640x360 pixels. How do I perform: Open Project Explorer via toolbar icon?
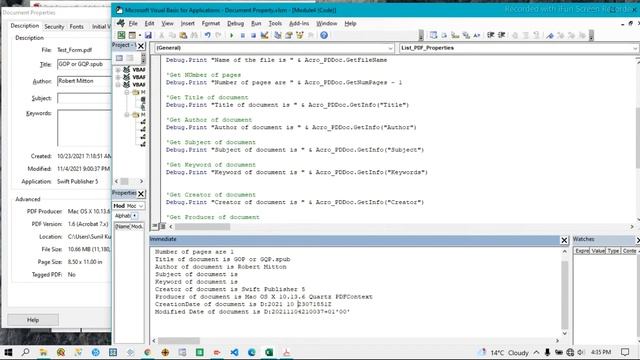click(278, 36)
